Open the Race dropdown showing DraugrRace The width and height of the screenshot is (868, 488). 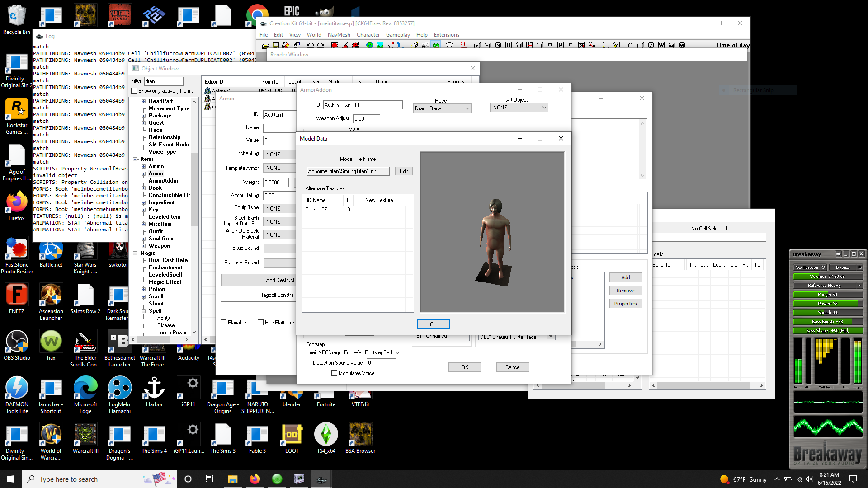[442, 108]
